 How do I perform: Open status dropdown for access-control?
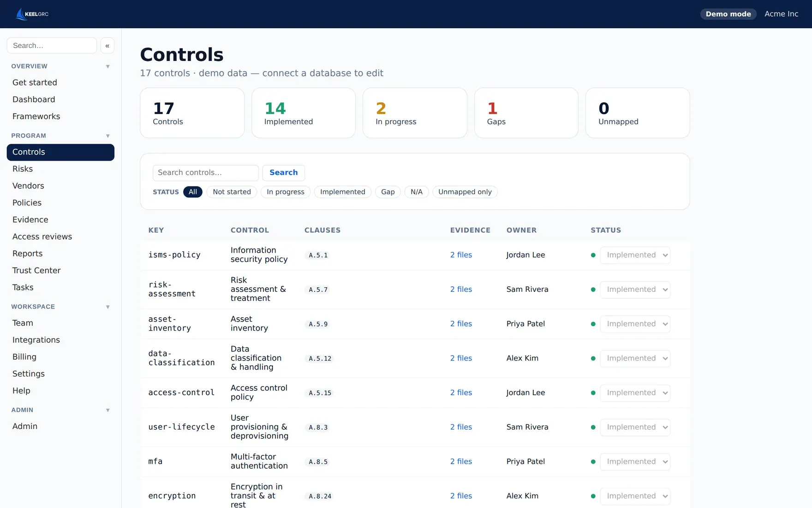[x=635, y=393]
